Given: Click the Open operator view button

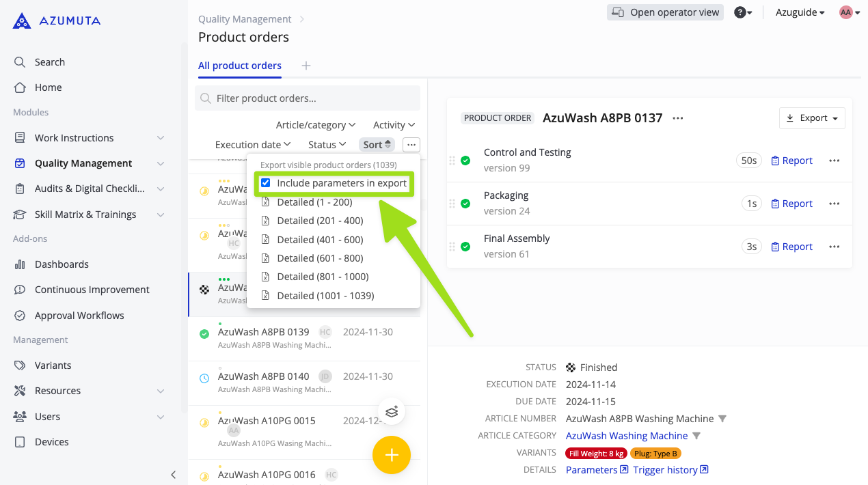Looking at the screenshot, I should 665,12.
